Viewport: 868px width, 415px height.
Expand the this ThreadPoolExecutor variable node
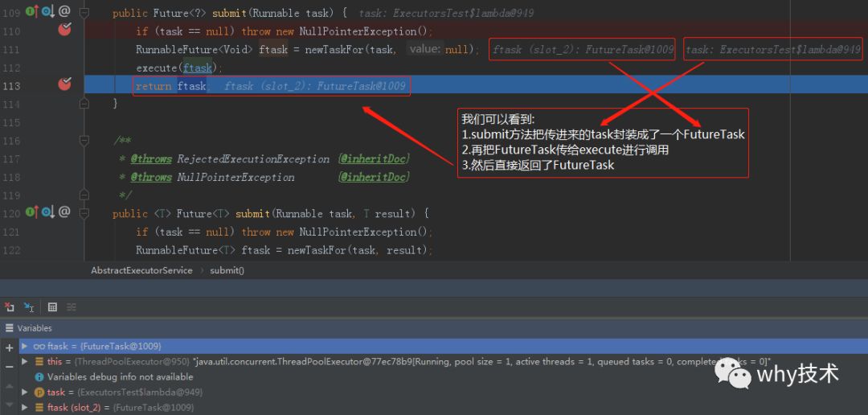tap(24, 360)
